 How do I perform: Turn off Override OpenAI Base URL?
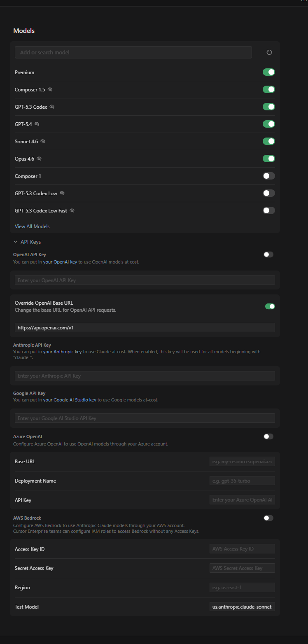click(x=270, y=306)
